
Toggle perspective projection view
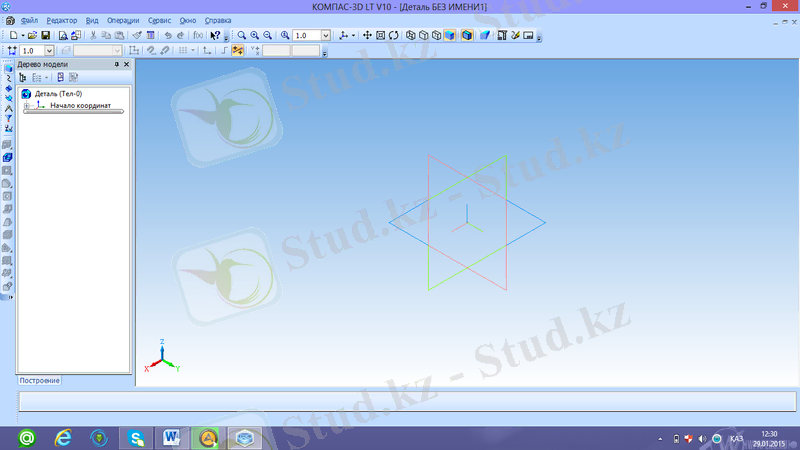(484, 35)
